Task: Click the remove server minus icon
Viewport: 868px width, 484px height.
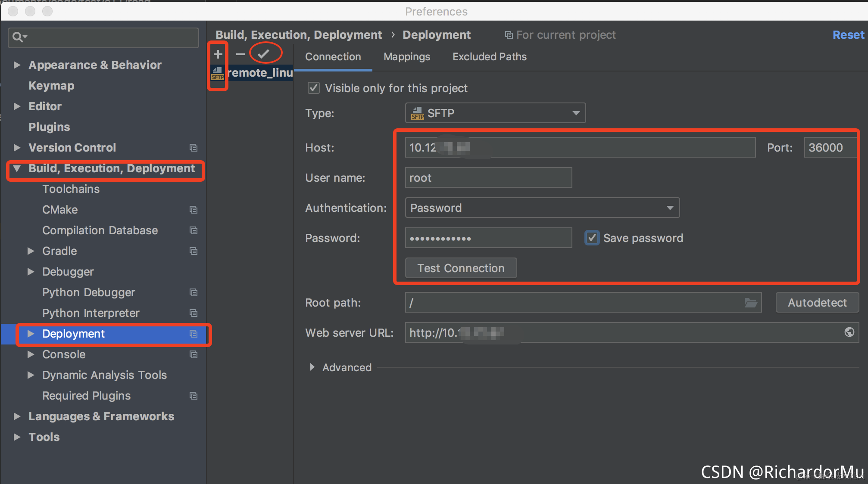Action: point(240,54)
